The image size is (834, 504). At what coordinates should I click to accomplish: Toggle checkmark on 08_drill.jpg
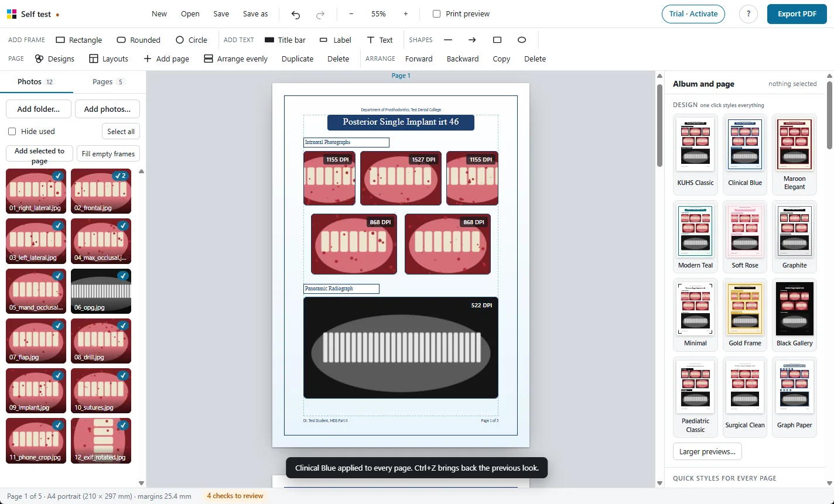(x=123, y=325)
